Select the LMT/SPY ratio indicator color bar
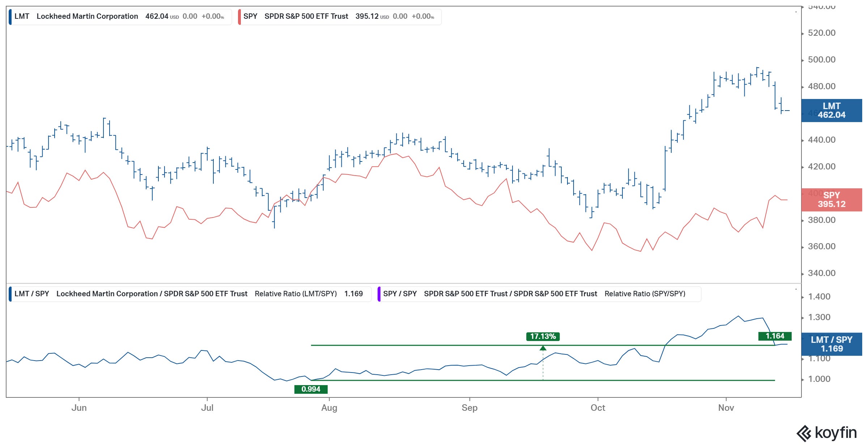868x448 pixels. click(11, 294)
